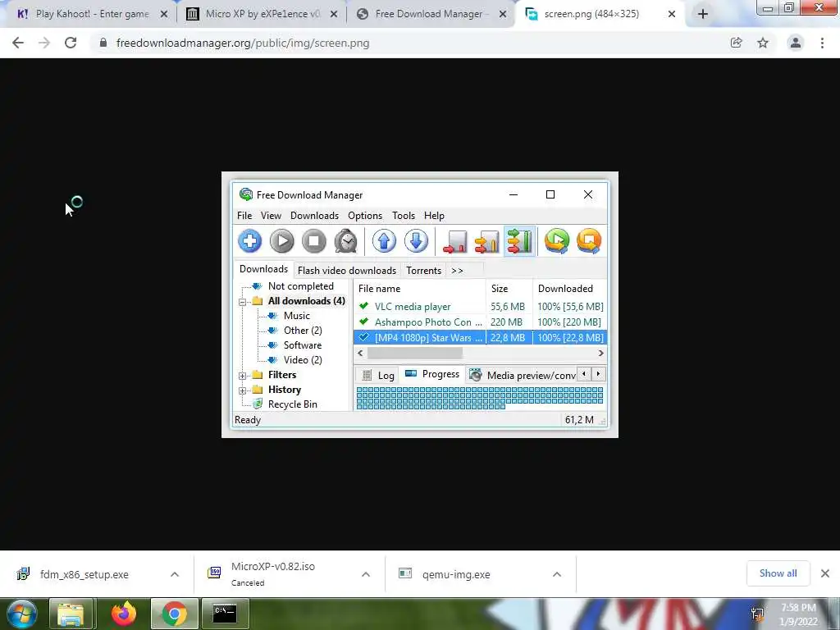Screen dimensions: 840x630
Task: Click the Options menu in the FDM image
Action: (365, 216)
